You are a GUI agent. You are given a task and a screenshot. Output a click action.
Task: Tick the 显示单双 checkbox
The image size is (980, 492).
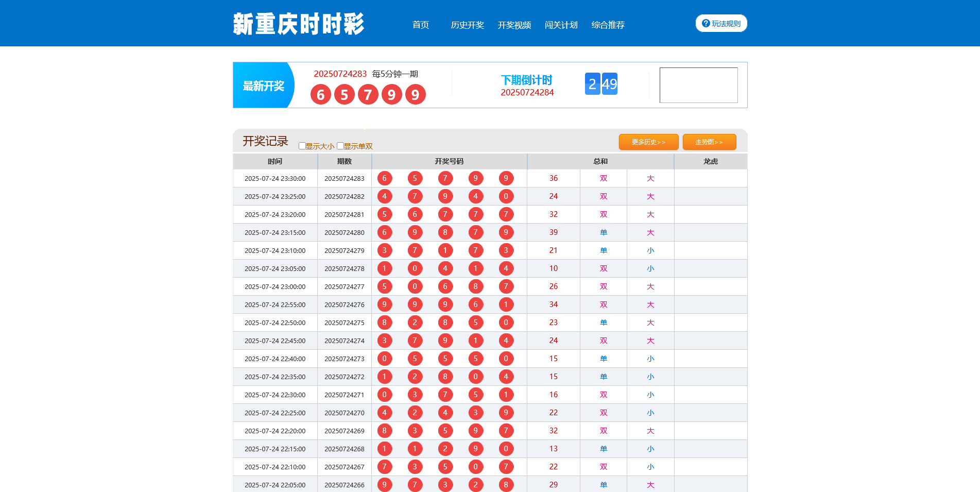[340, 146]
